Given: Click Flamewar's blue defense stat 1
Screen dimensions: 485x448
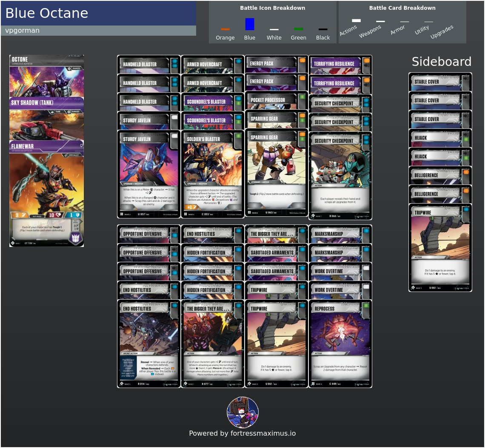Looking at the screenshot, I should click(74, 215).
